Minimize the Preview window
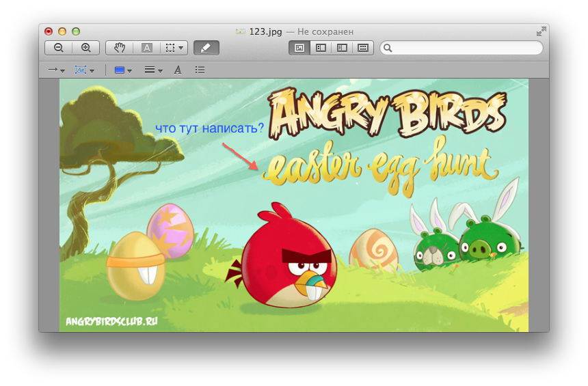The height and width of the screenshot is (386, 588). 62,31
